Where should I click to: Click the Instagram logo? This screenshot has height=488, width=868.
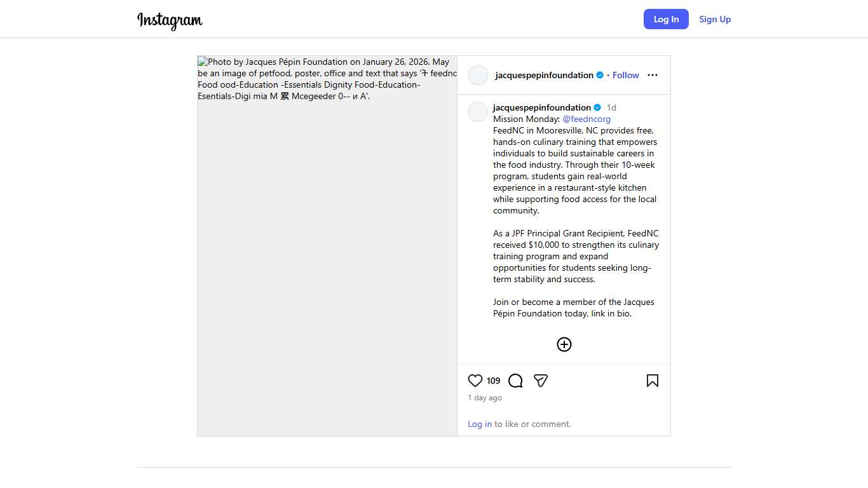pos(170,20)
